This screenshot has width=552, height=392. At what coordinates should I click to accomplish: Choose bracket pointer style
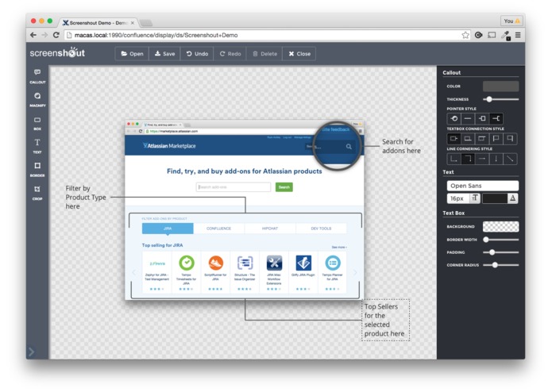pyautogui.click(x=496, y=118)
